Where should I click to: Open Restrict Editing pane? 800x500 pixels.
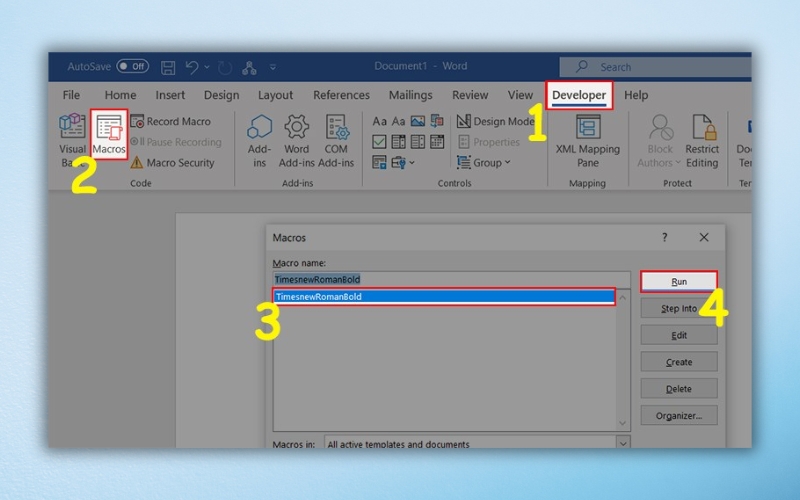tap(702, 141)
